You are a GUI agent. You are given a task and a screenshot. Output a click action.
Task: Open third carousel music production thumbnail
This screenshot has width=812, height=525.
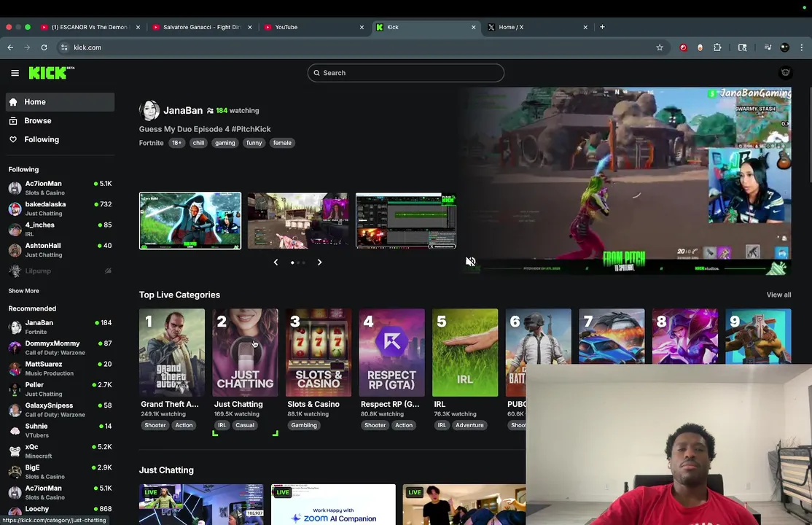pos(405,221)
